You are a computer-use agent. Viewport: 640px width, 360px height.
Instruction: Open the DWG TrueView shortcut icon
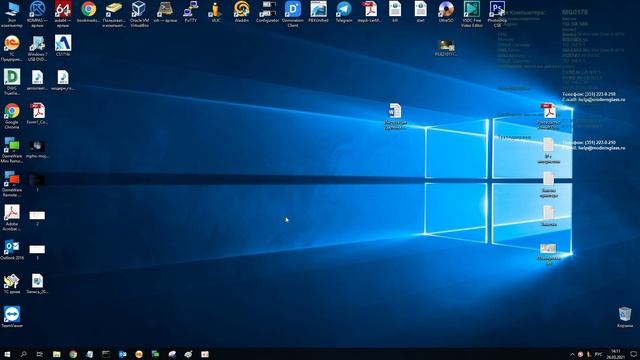(12, 82)
